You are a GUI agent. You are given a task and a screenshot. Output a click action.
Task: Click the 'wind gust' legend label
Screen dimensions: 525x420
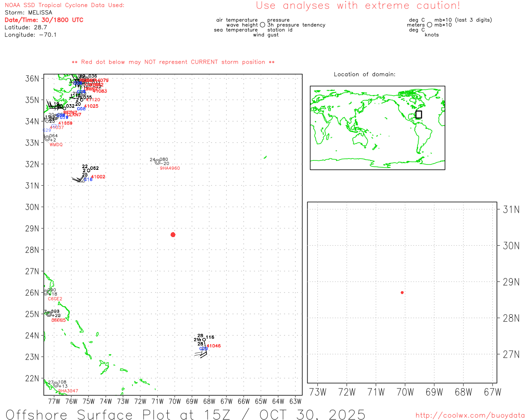tap(266, 35)
